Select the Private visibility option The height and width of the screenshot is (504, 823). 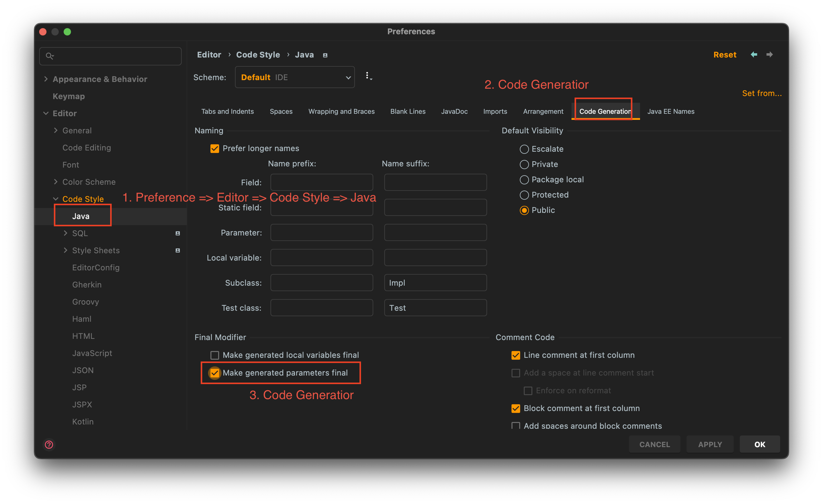(x=524, y=164)
